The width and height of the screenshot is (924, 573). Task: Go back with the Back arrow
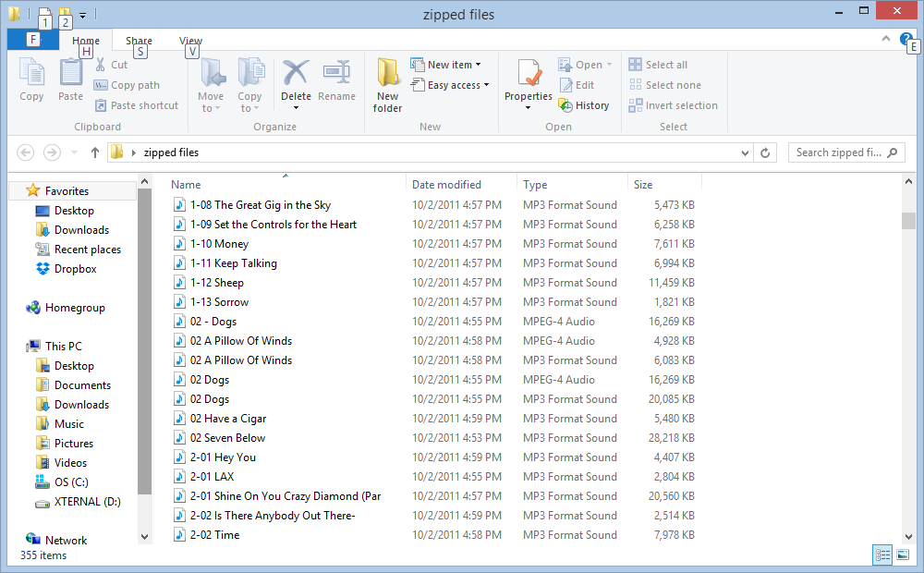(25, 152)
